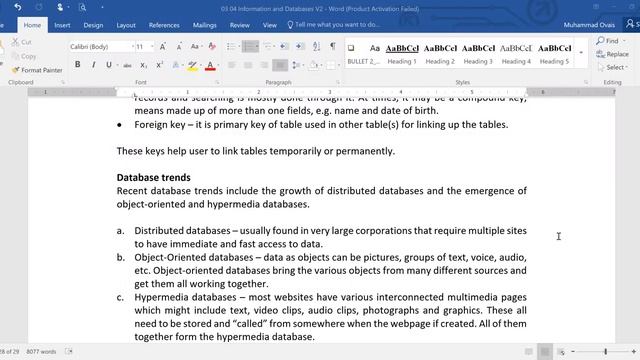This screenshot has width=640, height=360.
Task: Click the Redo icon in title bar
Action: pos(39,7)
